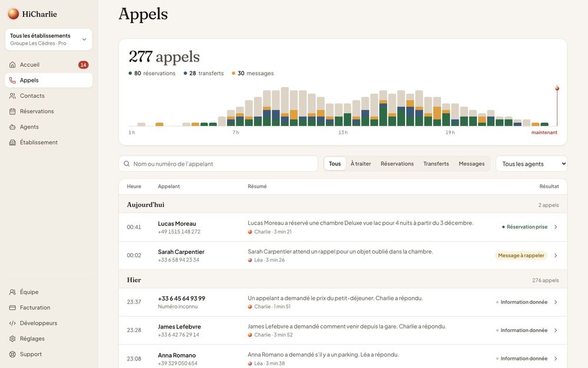
Task: Click the Charlie agent avatar in Lucas Moreau row
Action: tap(250, 231)
